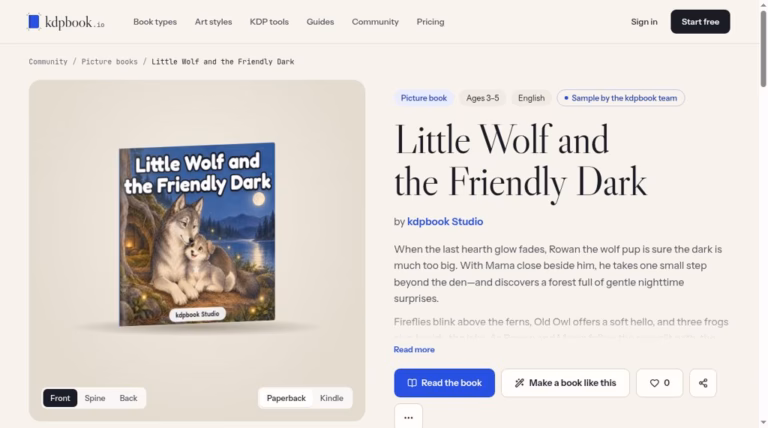Viewport: 768px width, 428px height.
Task: Go to the Pricing page
Action: point(430,22)
